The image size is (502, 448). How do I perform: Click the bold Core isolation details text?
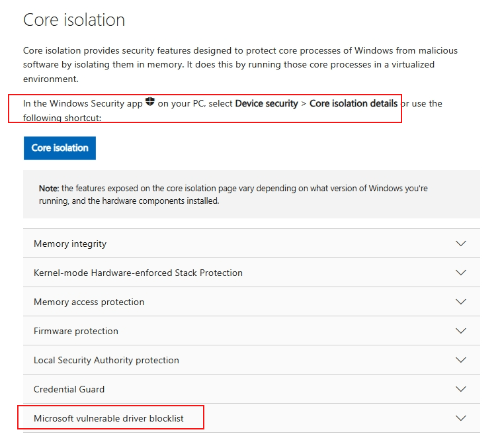click(x=354, y=103)
